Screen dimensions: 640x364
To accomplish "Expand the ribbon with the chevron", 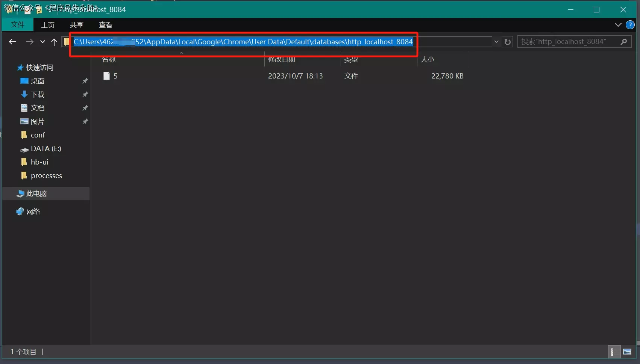I will [618, 25].
